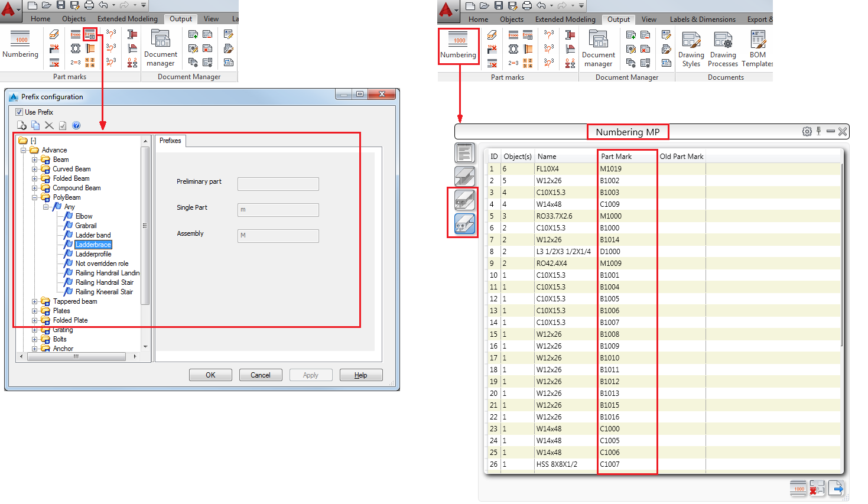
Task: Click the Apply button in Prefix configuration
Action: [x=311, y=375]
